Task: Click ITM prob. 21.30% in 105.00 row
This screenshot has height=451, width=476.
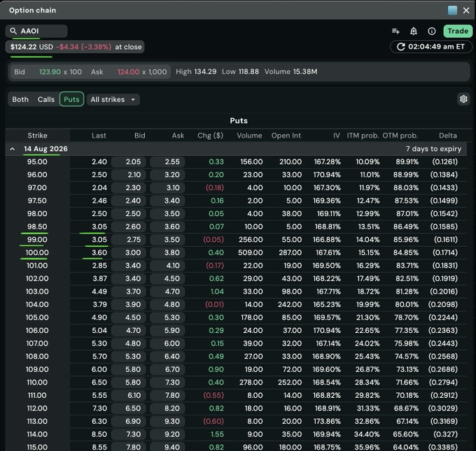Action: pyautogui.click(x=368, y=317)
